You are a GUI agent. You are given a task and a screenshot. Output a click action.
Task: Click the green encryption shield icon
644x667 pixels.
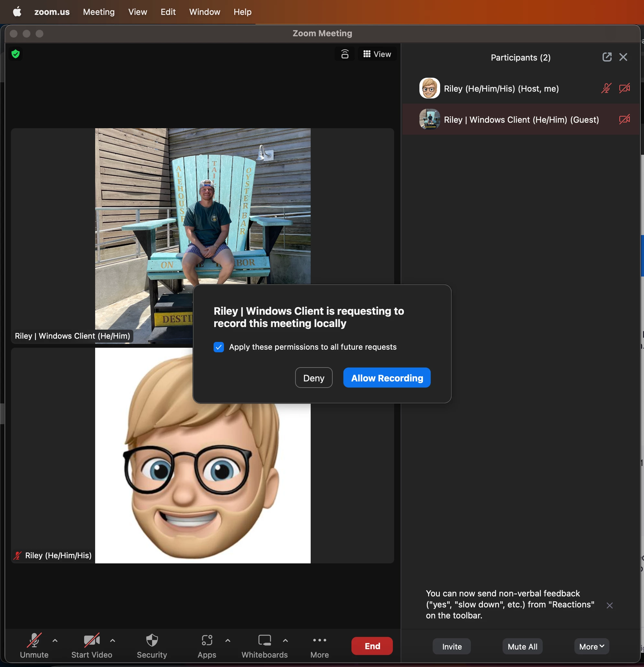click(16, 54)
